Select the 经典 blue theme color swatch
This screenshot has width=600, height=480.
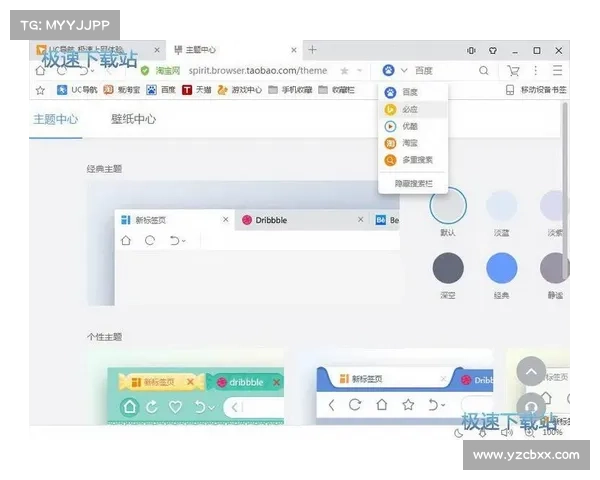pos(501,268)
